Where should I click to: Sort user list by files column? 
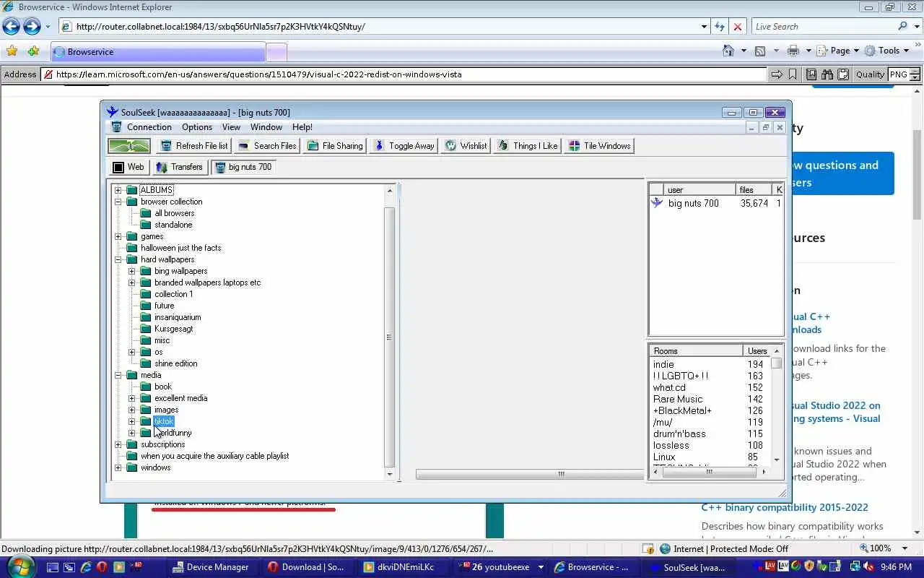pos(754,190)
